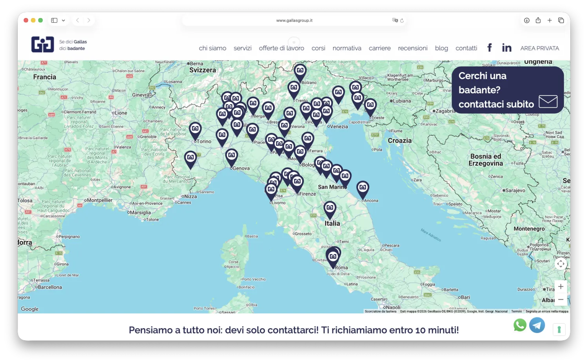
Task: Open Scorciatoie da tastiera on the map
Action: point(381,311)
